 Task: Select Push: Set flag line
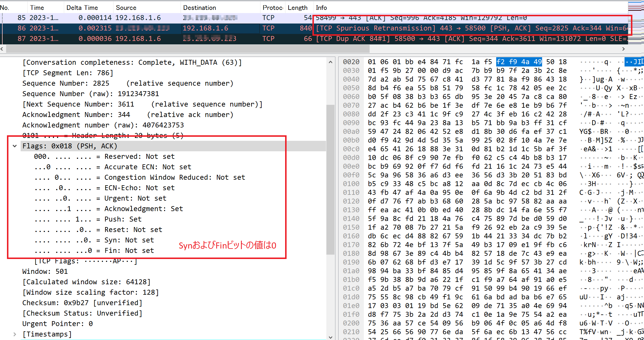click(x=88, y=219)
